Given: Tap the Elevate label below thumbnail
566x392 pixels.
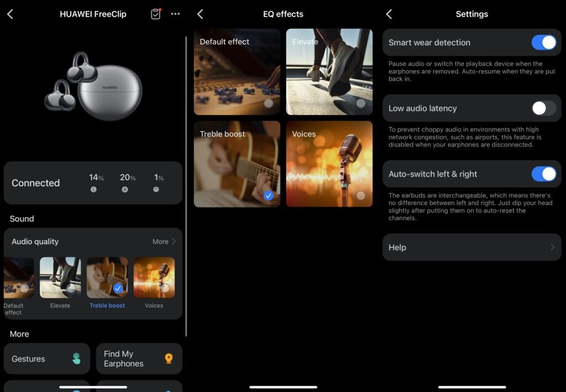Looking at the screenshot, I should click(x=60, y=305).
